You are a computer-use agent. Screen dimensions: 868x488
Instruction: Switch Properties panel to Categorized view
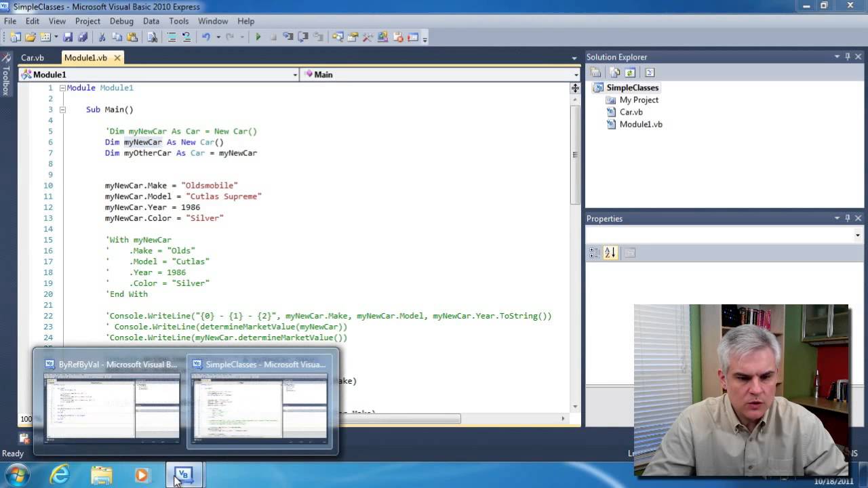(595, 253)
